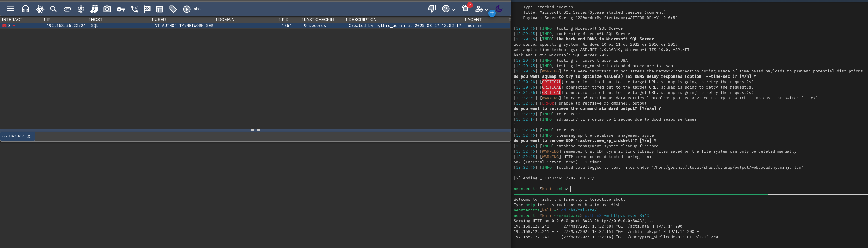Click 'python3 -m http.server 8443' command
Screen dimensions: 868x248
tap(617, 216)
